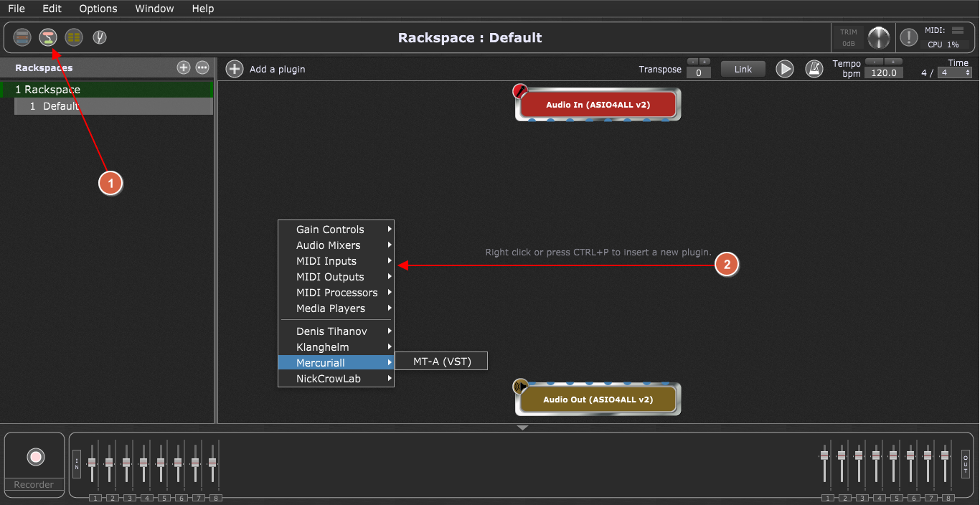980x505 pixels.
Task: Toggle output channel 3 number button
Action: (x=862, y=497)
